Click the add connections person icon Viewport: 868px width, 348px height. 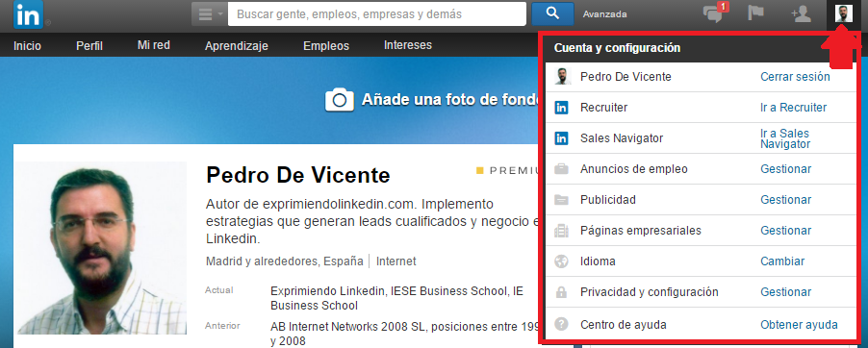point(801,13)
